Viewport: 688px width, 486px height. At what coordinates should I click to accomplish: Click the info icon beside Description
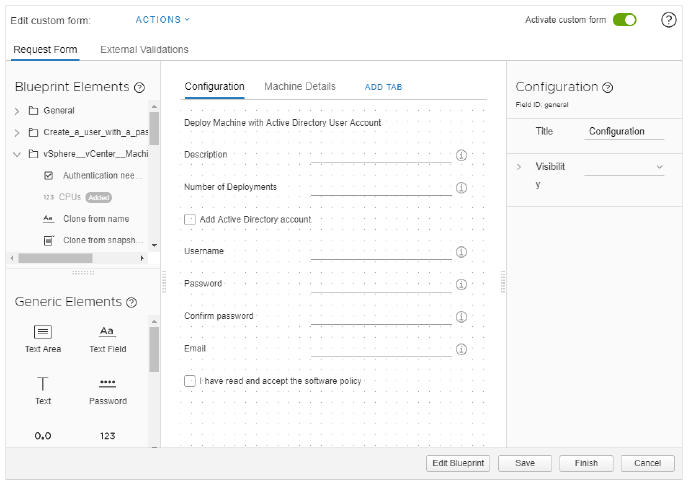click(x=462, y=155)
